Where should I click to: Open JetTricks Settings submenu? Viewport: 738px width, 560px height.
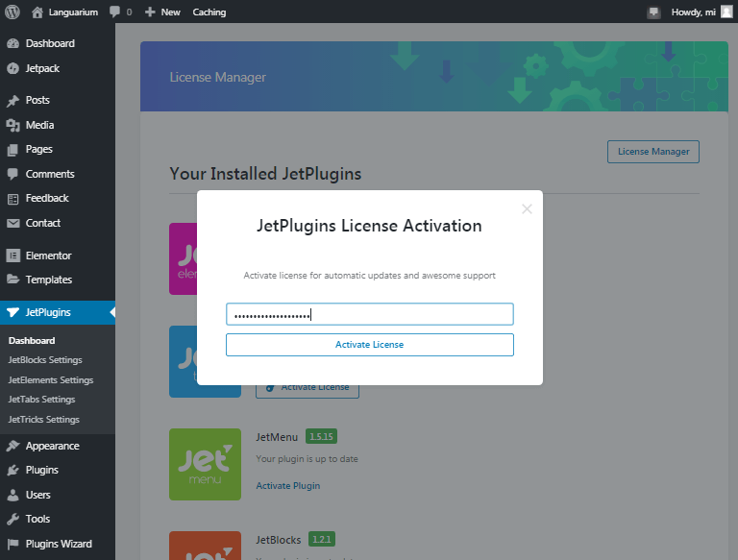43,420
